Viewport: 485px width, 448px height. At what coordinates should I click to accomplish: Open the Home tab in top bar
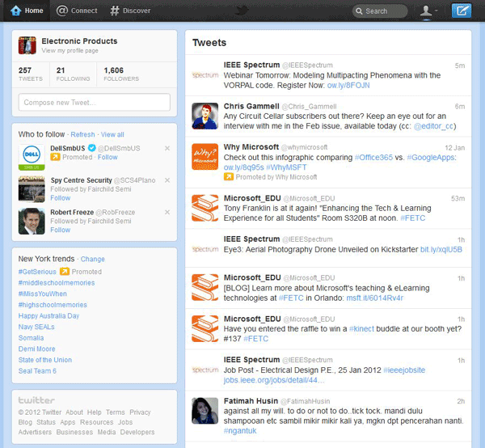coord(27,11)
